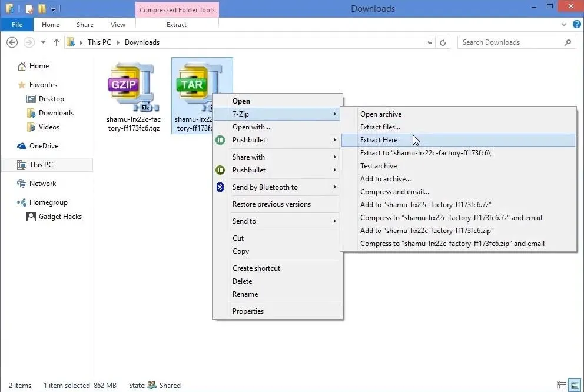Click Compressed Folder Tools tab header

[x=177, y=10]
